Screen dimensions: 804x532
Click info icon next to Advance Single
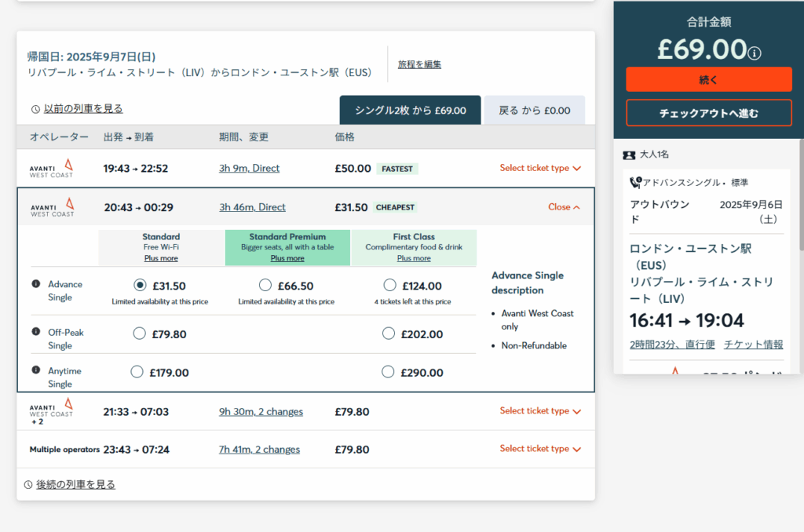point(36,284)
